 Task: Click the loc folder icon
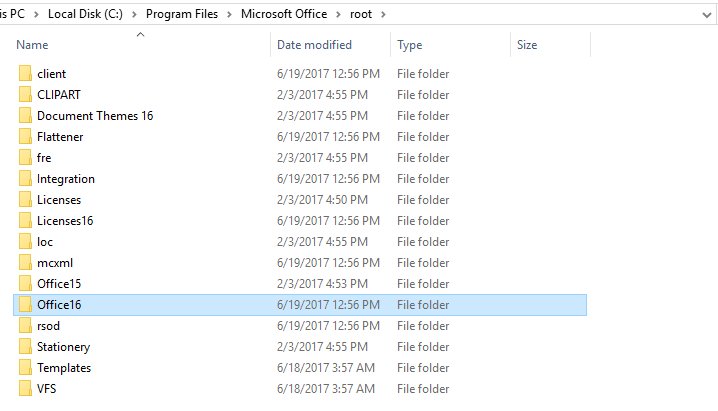26,242
